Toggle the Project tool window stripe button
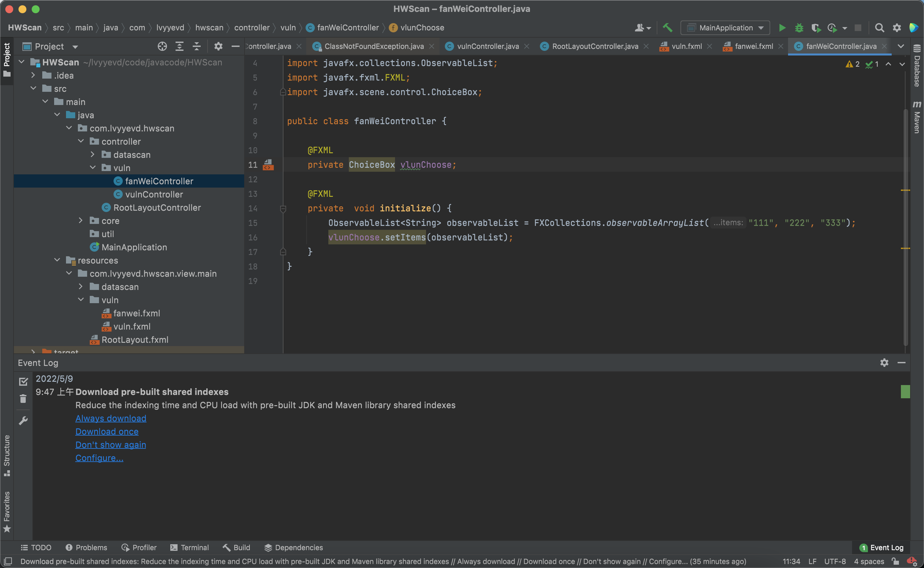This screenshot has width=924, height=568. point(7,60)
